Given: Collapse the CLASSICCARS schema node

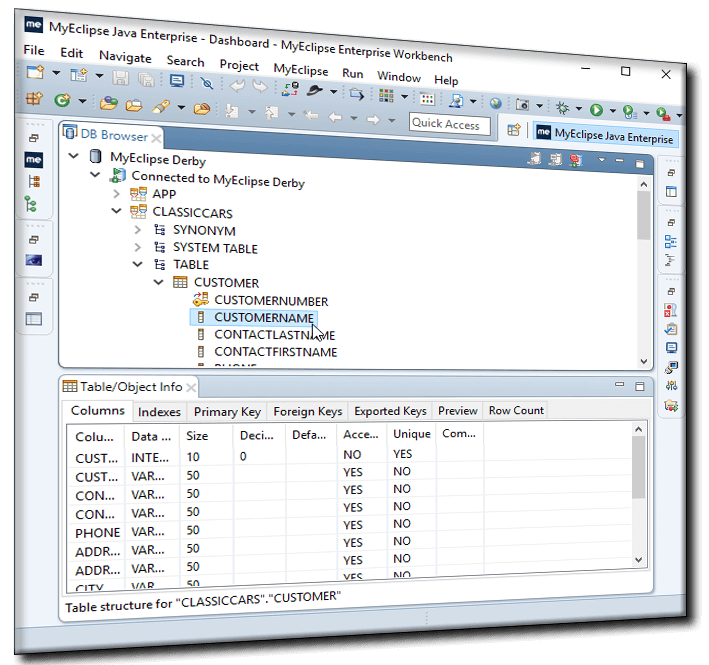Looking at the screenshot, I should coord(117,211).
